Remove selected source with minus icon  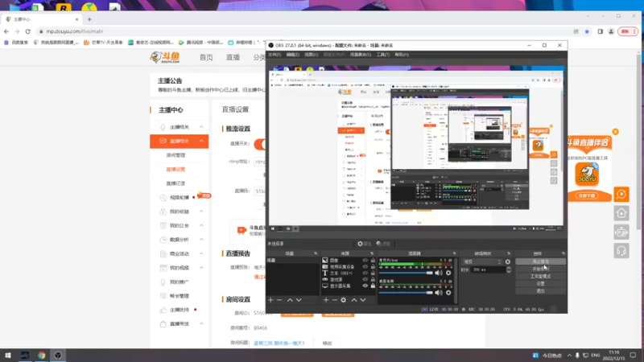pyautogui.click(x=335, y=300)
